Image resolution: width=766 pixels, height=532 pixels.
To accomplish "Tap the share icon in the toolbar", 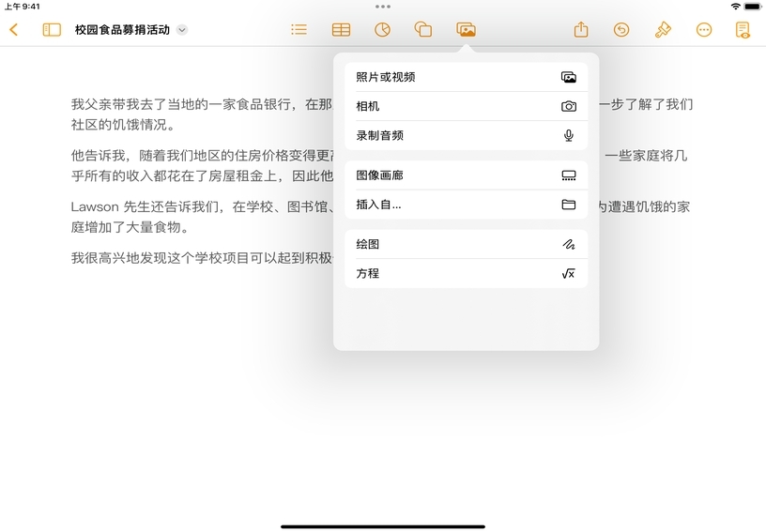I will coord(581,30).
